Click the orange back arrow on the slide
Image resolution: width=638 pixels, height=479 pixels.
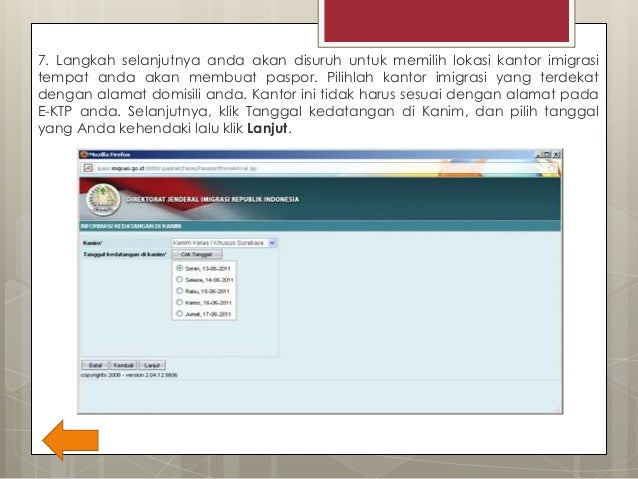click(x=70, y=440)
